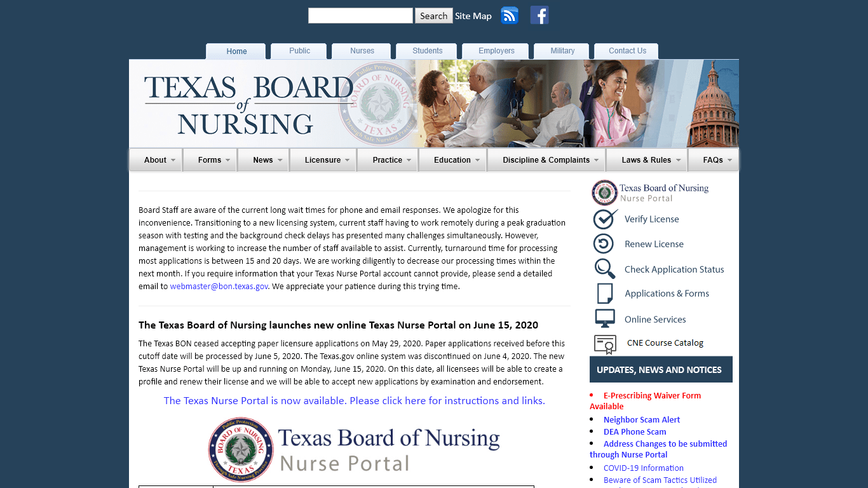Expand the Laws & Rules menu
868x488 pixels.
coord(647,160)
